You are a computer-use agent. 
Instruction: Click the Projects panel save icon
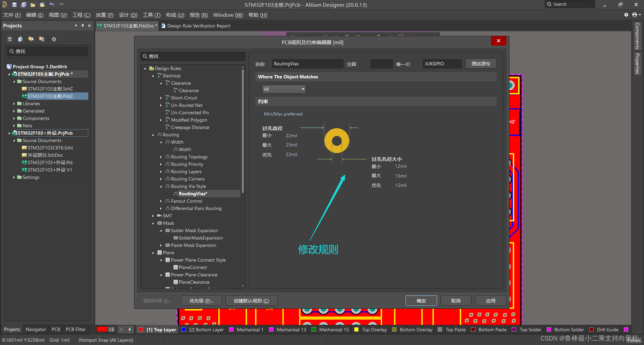tap(10, 39)
